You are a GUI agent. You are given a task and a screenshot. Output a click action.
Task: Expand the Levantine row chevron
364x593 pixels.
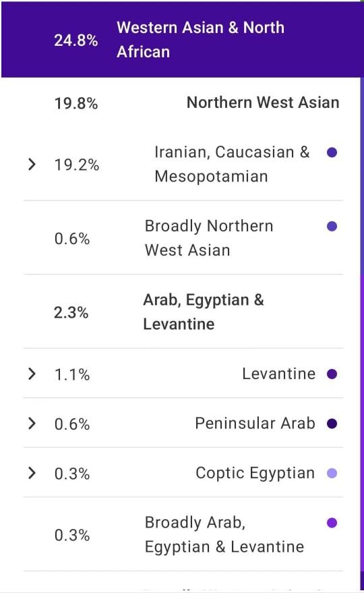[x=32, y=374]
